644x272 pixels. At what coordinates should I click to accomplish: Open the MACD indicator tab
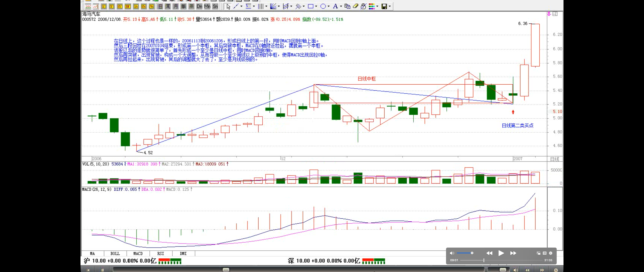point(138,254)
